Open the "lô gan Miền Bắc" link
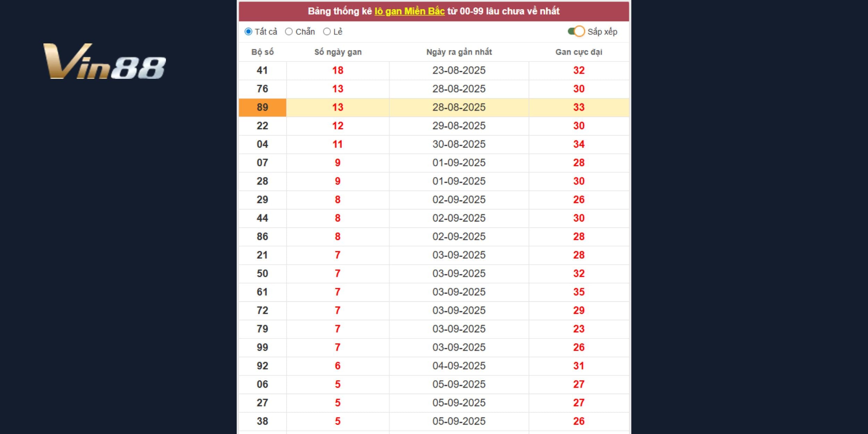This screenshot has height=434, width=868. (x=409, y=11)
